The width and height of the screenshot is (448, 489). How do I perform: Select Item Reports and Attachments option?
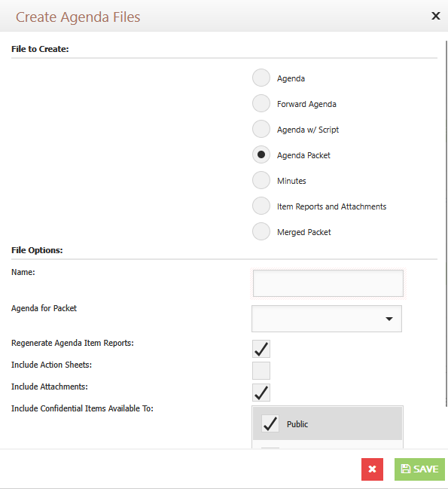[x=261, y=206]
